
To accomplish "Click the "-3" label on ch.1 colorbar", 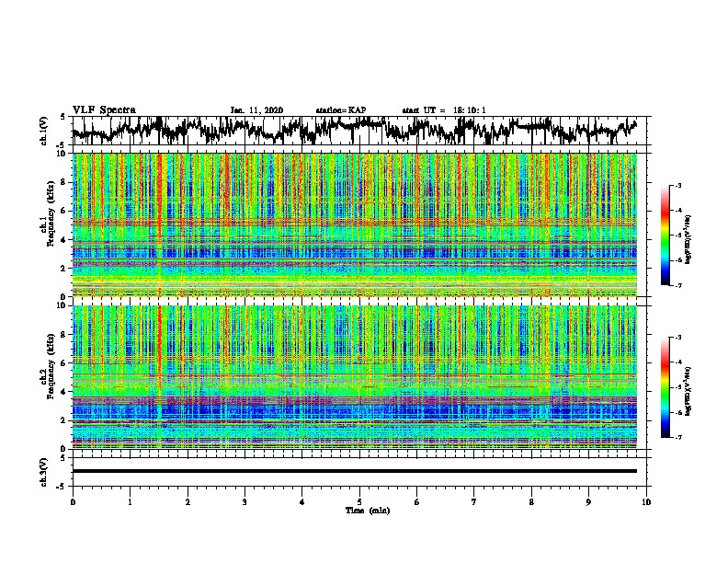I will pos(678,185).
